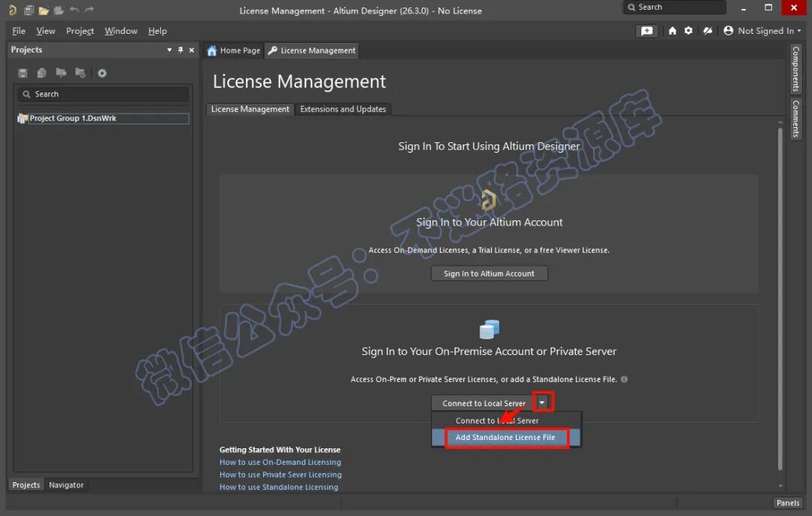The height and width of the screenshot is (516, 812).
Task: Open the Not Signed In account menu
Action: click(762, 31)
